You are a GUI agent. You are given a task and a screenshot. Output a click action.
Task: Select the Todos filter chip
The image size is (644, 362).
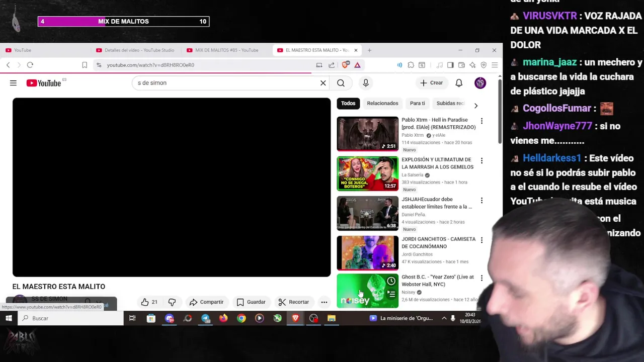pos(348,103)
